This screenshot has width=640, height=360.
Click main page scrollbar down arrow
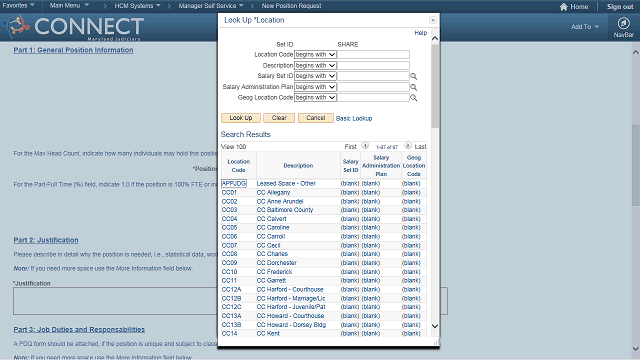click(636, 349)
